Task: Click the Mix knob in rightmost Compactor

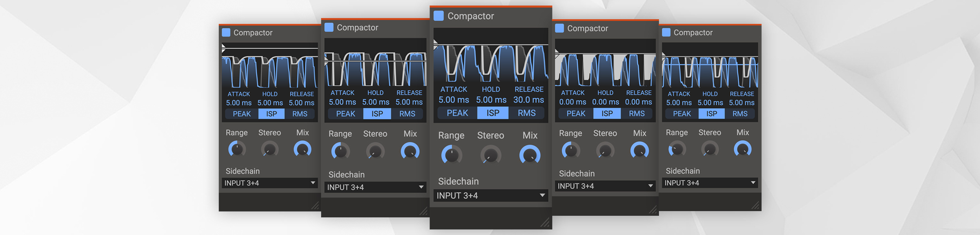Action: (x=743, y=149)
